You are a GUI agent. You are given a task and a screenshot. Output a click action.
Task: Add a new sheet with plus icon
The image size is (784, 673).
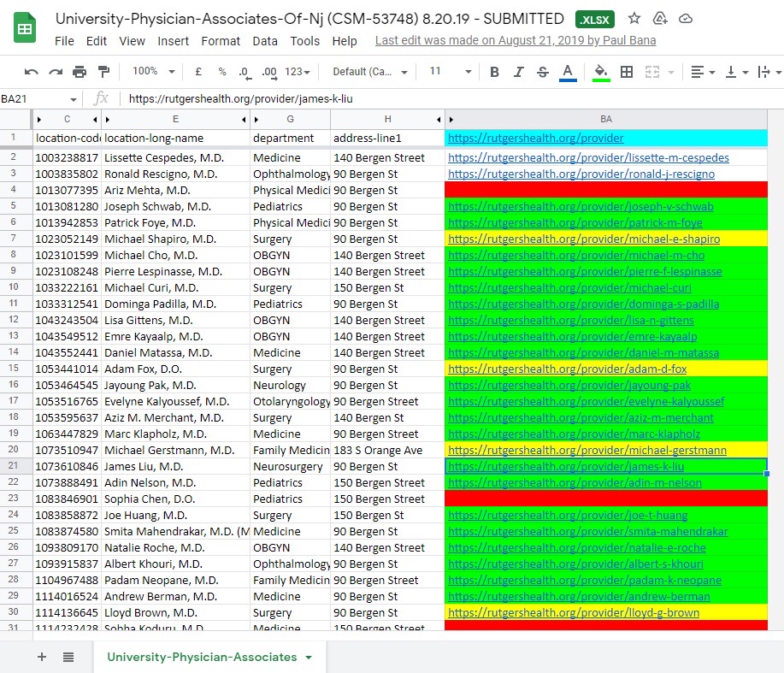[42, 657]
